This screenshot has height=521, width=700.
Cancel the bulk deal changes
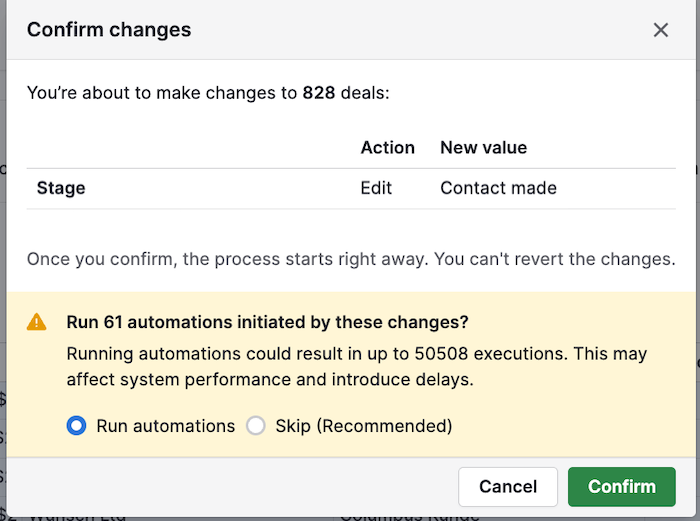click(508, 487)
